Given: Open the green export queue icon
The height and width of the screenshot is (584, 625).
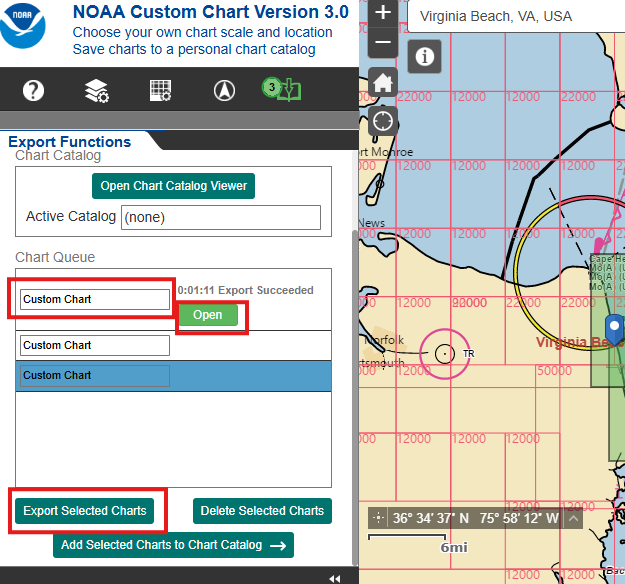Looking at the screenshot, I should [283, 90].
